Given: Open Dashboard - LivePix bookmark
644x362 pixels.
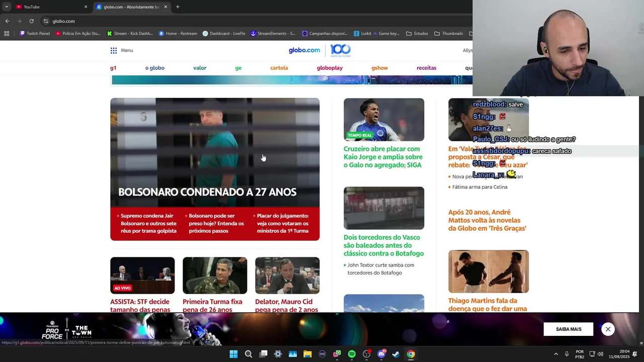Looking at the screenshot, I should click(x=224, y=34).
